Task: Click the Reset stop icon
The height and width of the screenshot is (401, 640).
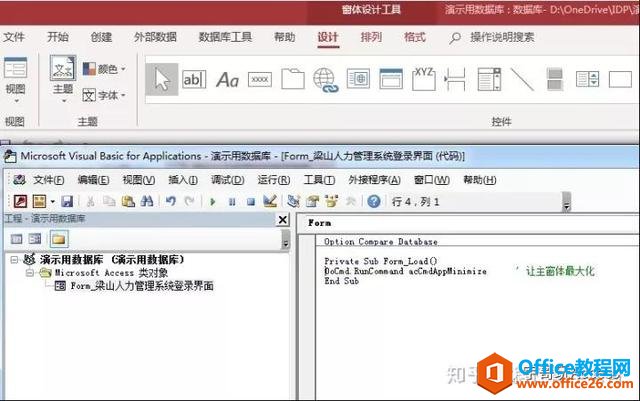Action: click(251, 202)
